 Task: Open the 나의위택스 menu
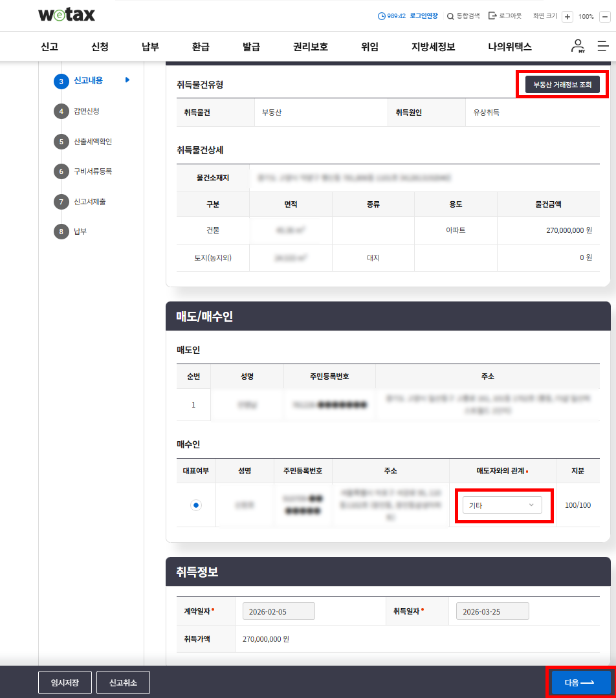click(x=509, y=47)
